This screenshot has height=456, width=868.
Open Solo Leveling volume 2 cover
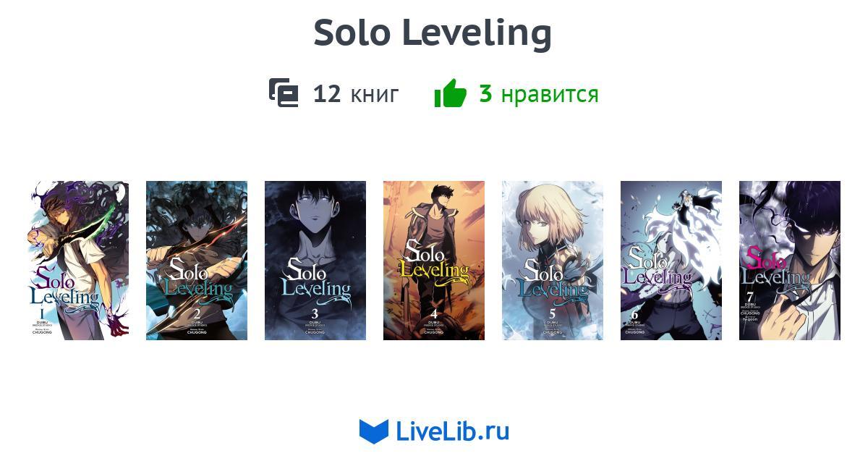tap(197, 261)
